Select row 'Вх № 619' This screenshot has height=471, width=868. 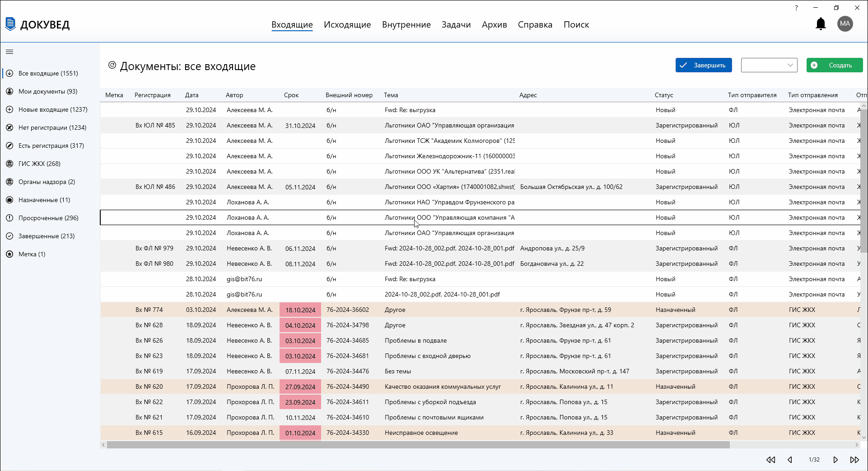[x=480, y=371]
